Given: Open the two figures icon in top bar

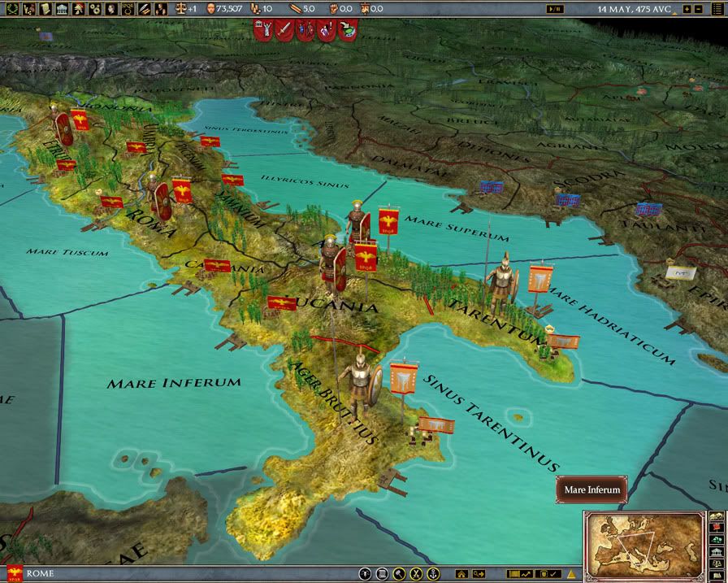Looking at the screenshot, I should coord(161,8).
